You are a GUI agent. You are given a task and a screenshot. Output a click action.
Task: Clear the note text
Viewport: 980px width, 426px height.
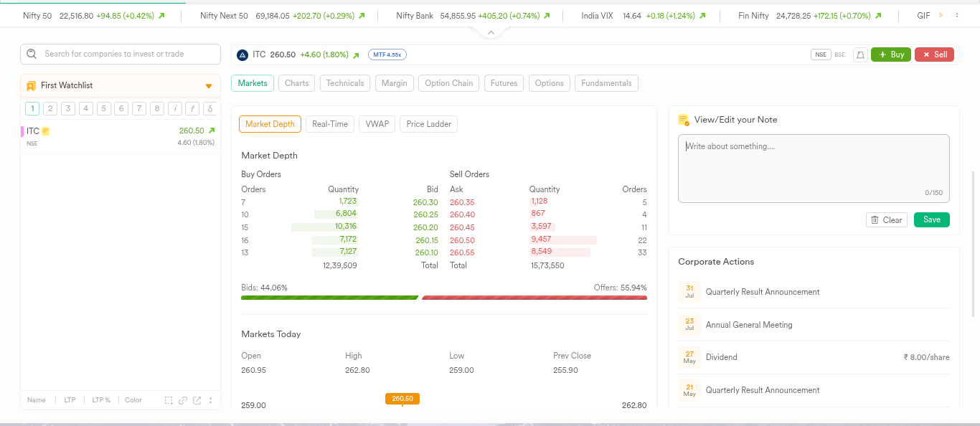887,219
